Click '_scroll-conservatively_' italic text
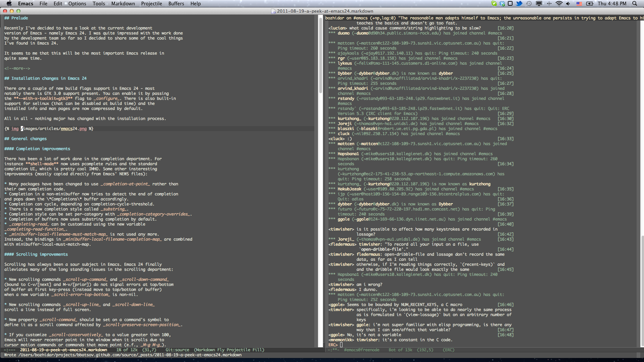Viewport: 644px width, 362px height. point(76,335)
